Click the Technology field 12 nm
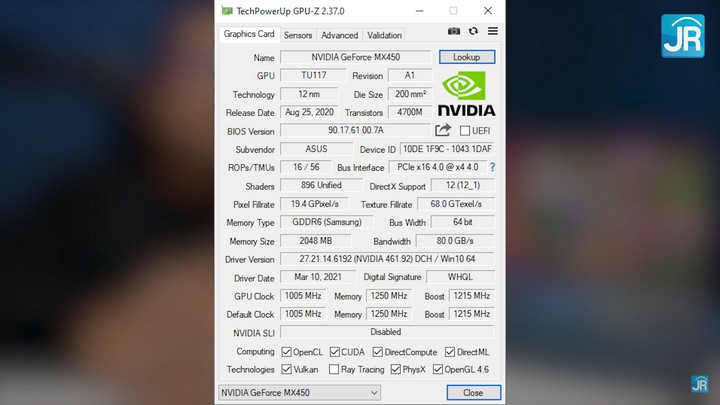The width and height of the screenshot is (720, 405). [309, 94]
